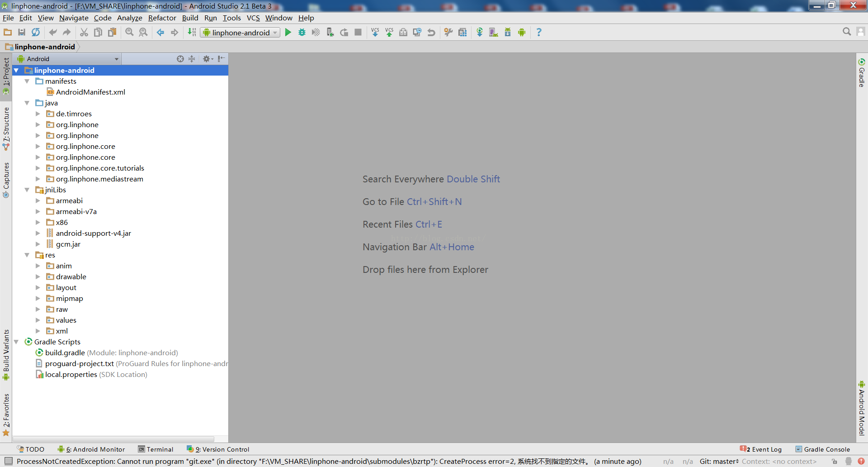The image size is (868, 467).
Task: Click the Undo arrow icon
Action: tap(53, 32)
